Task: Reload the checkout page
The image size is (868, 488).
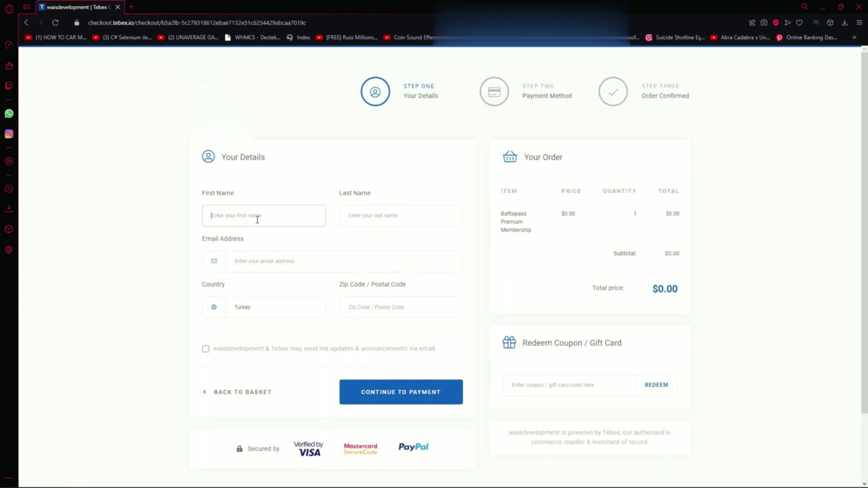Action: tap(55, 23)
